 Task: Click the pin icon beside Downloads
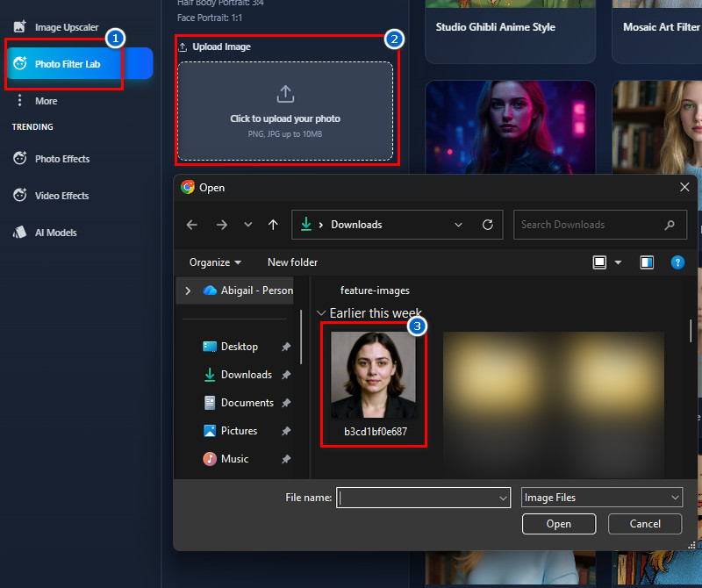coord(286,375)
